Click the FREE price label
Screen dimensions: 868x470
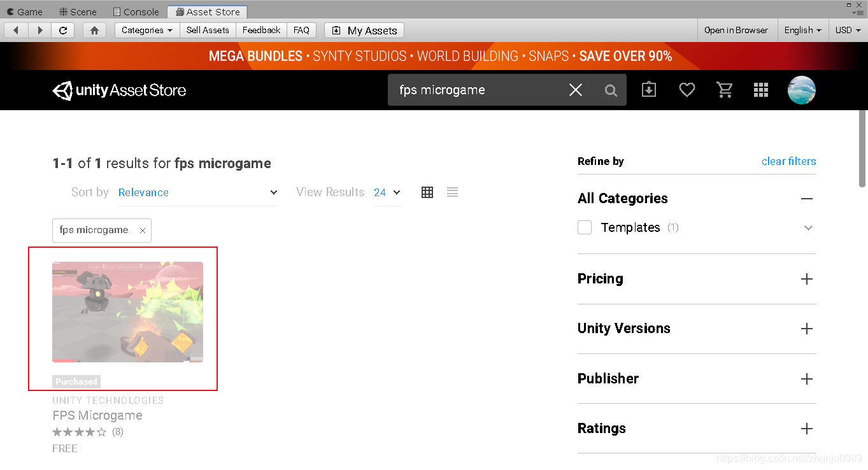[x=65, y=448]
